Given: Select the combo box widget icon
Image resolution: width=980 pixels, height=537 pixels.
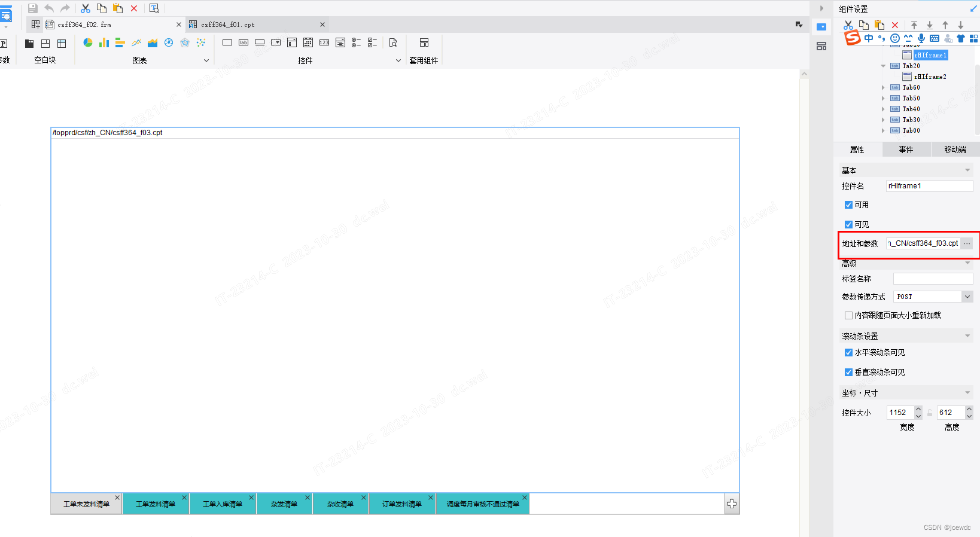Looking at the screenshot, I should (276, 42).
